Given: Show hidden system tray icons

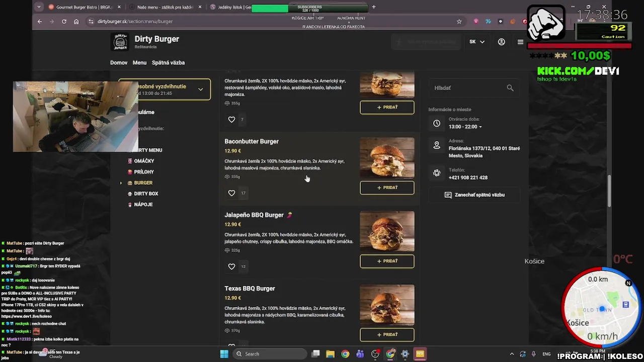Looking at the screenshot, I should tap(512, 354).
